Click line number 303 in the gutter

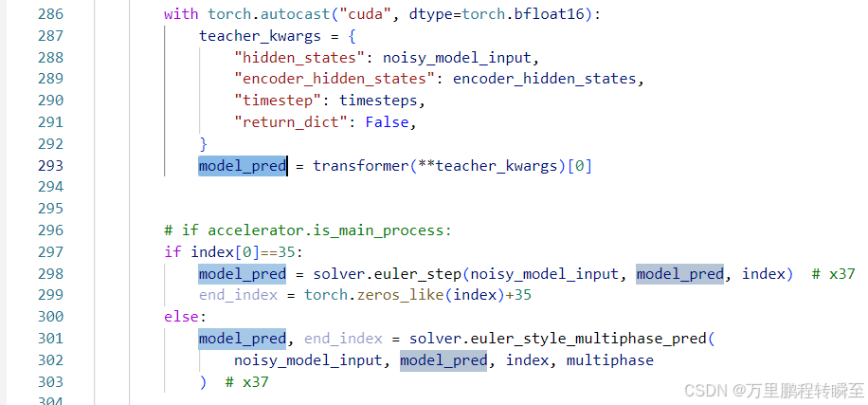point(50,382)
